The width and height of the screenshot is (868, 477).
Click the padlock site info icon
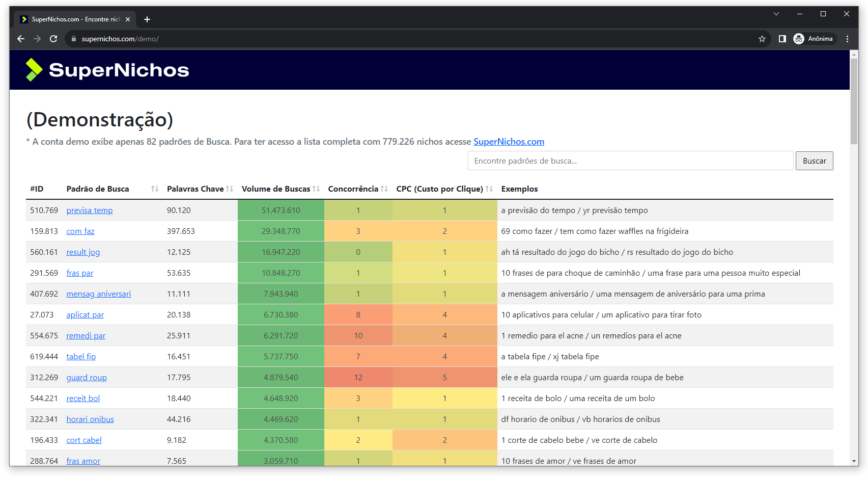click(x=74, y=39)
